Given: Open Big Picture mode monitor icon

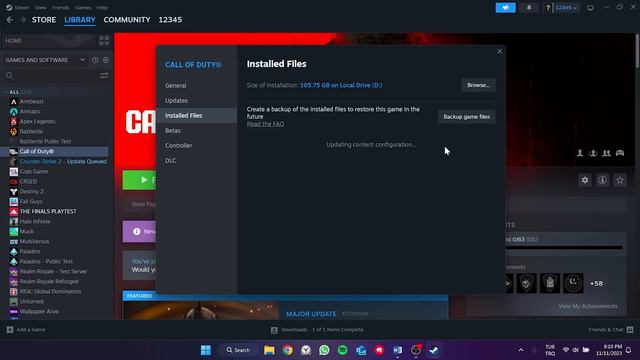Looking at the screenshot, I should pyautogui.click(x=590, y=8).
